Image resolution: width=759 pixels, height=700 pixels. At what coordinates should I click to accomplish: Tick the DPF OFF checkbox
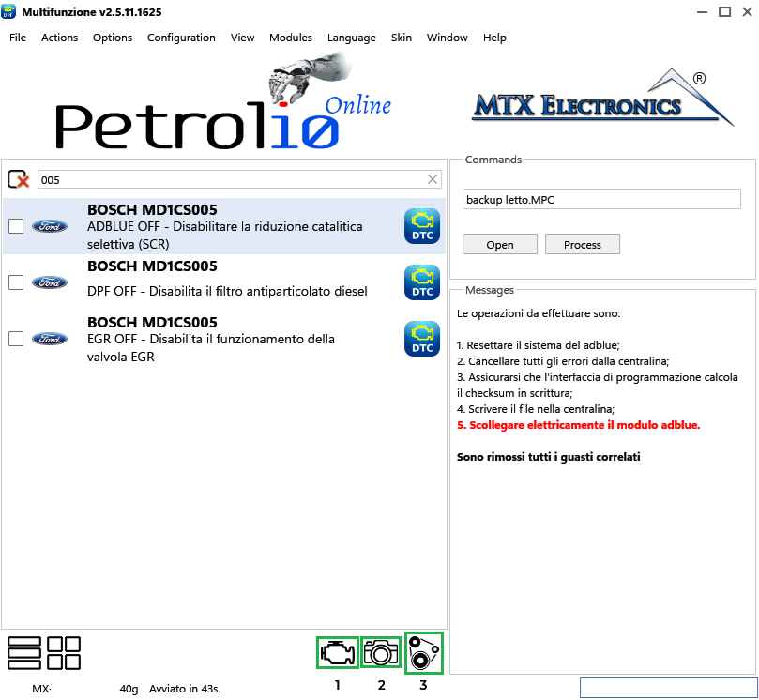[16, 282]
